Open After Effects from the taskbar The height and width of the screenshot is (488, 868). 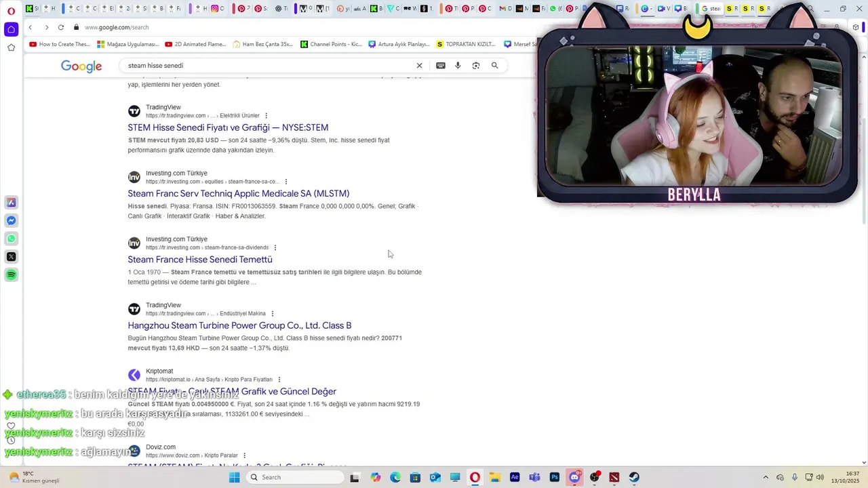click(x=515, y=477)
